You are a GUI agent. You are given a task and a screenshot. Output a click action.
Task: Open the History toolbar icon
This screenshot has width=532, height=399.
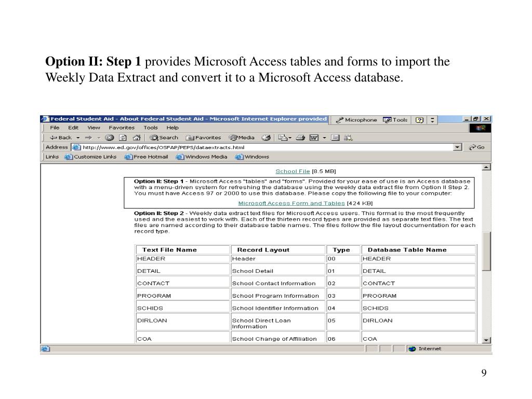267,138
